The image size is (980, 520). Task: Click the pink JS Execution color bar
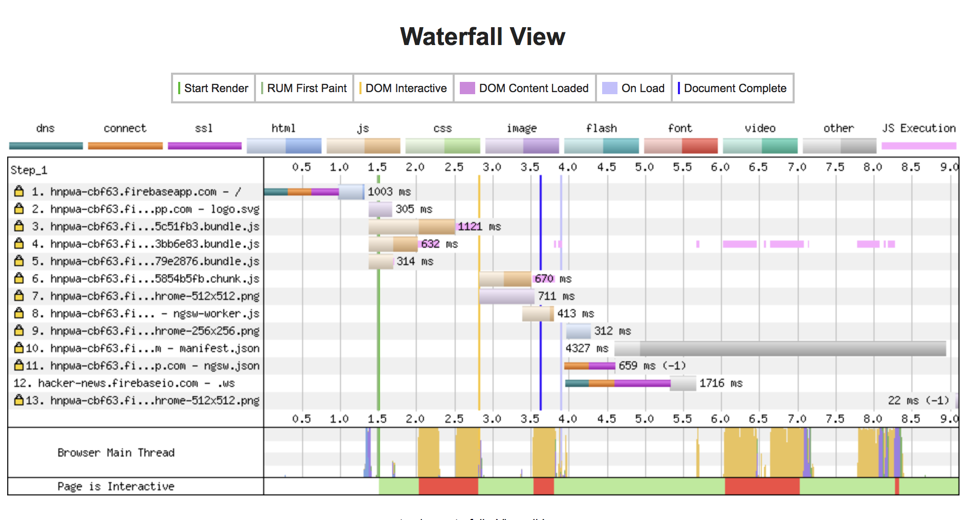919,146
